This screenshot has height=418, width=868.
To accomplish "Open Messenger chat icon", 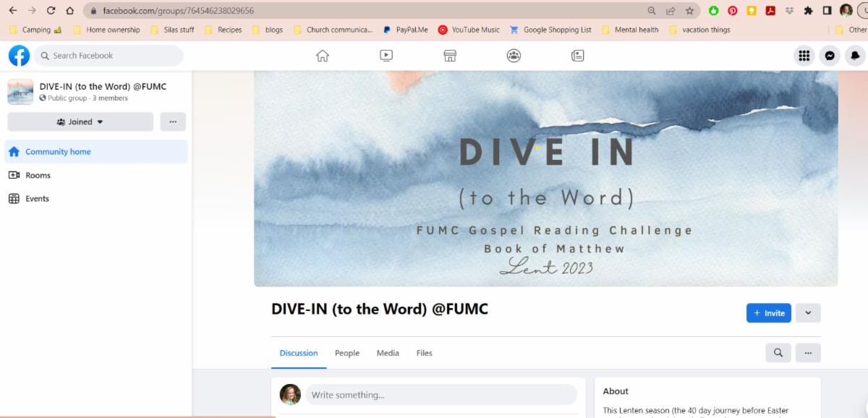I will (830, 56).
